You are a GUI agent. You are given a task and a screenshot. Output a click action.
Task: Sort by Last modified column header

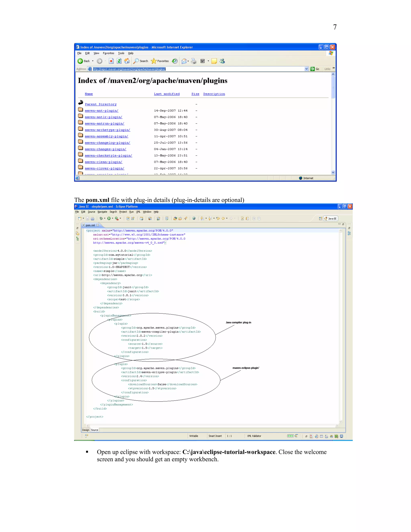click(167, 94)
